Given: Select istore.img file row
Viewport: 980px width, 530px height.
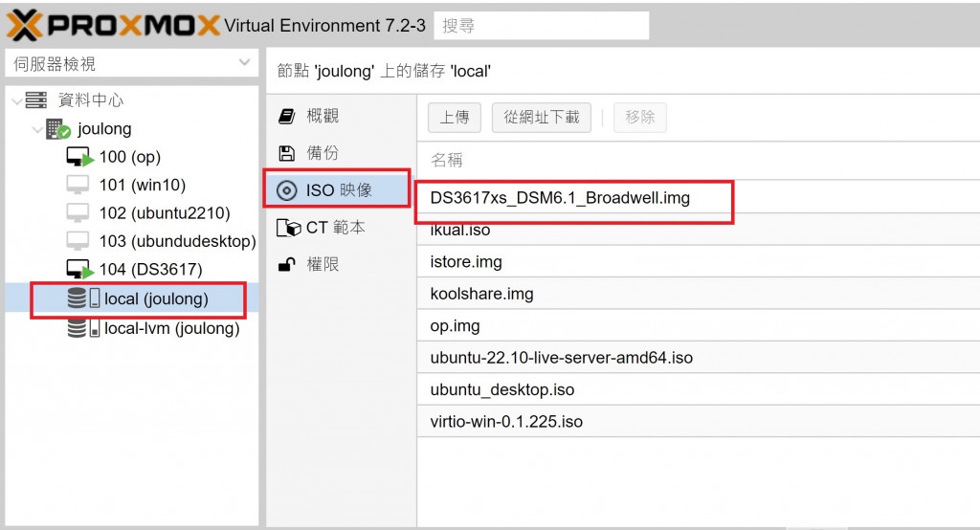Looking at the screenshot, I should point(698,261).
